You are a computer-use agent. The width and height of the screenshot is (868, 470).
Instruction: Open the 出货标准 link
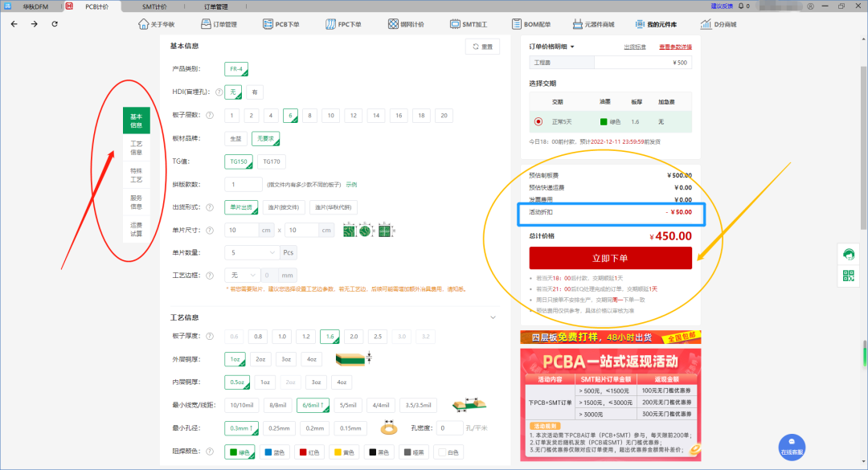click(635, 47)
